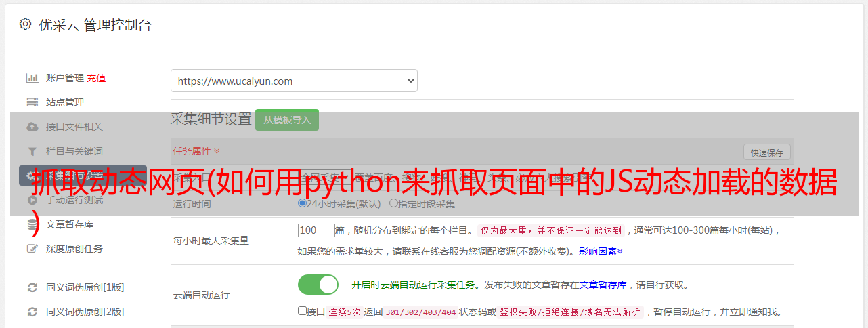Follow the red 充值 link
Image resolution: width=868 pixels, height=328 pixels.
tap(96, 78)
